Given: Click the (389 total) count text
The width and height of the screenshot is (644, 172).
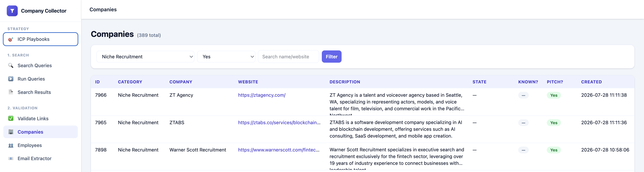Looking at the screenshot, I should click(149, 35).
